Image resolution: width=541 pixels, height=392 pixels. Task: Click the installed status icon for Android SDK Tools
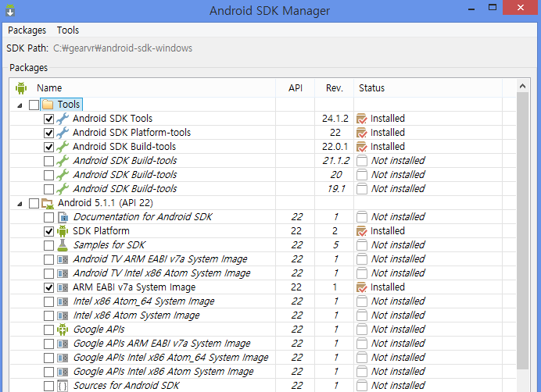[x=362, y=119]
